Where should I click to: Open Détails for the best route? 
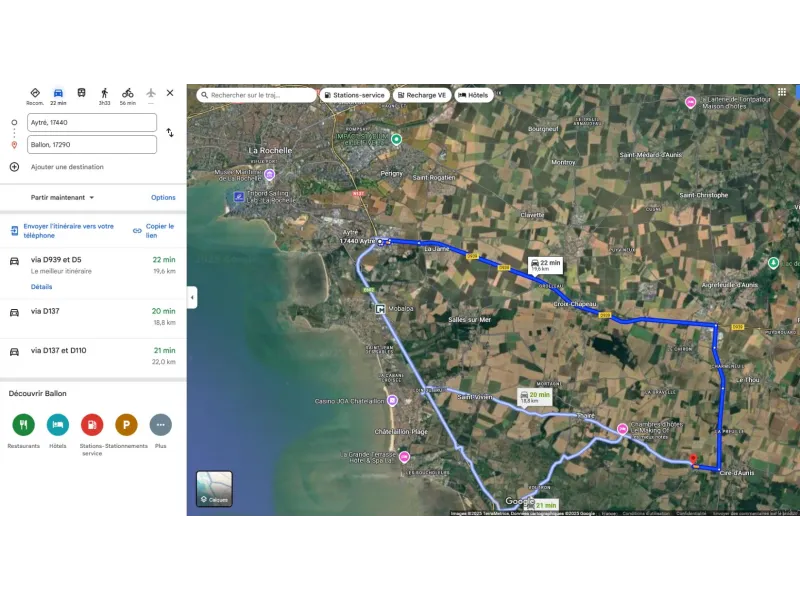(x=41, y=287)
